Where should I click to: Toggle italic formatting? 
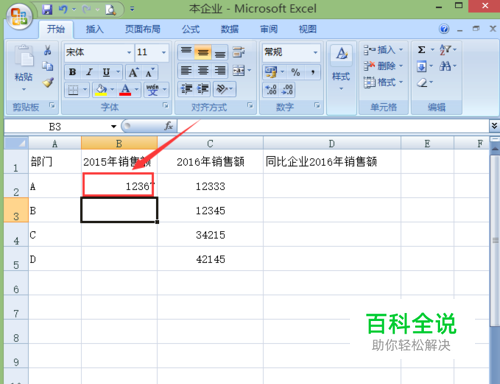(x=89, y=72)
